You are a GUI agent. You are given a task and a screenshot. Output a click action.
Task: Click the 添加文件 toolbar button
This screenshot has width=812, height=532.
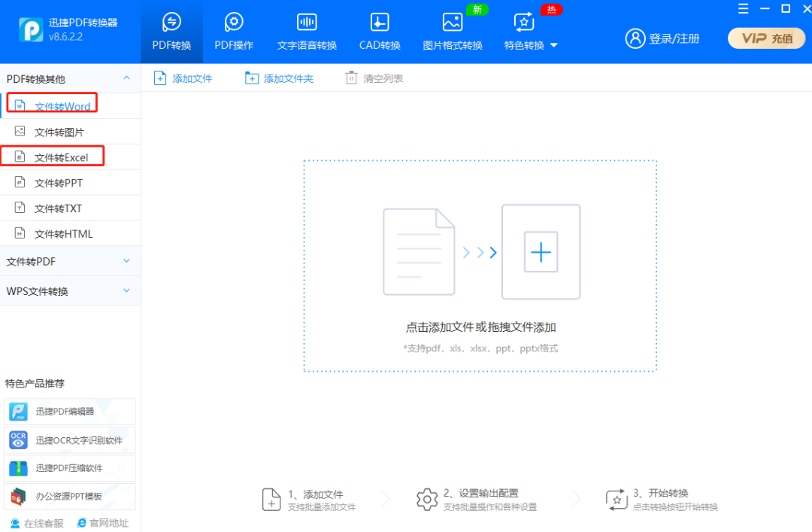pyautogui.click(x=183, y=78)
